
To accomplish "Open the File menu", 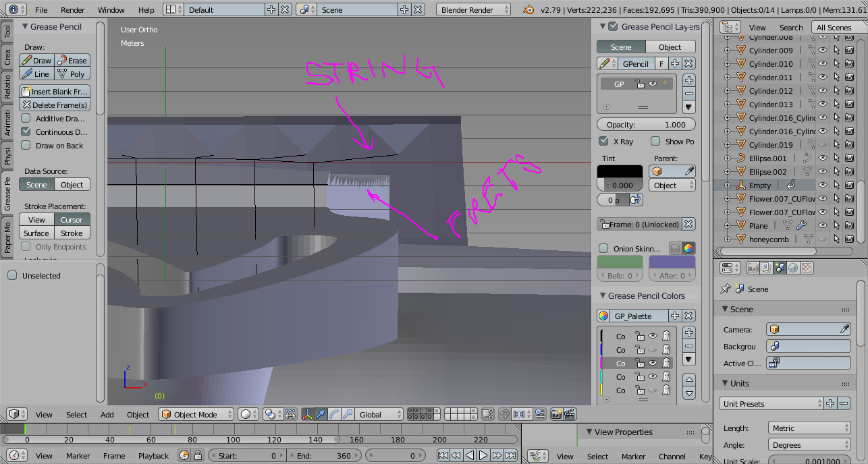I will 41,10.
